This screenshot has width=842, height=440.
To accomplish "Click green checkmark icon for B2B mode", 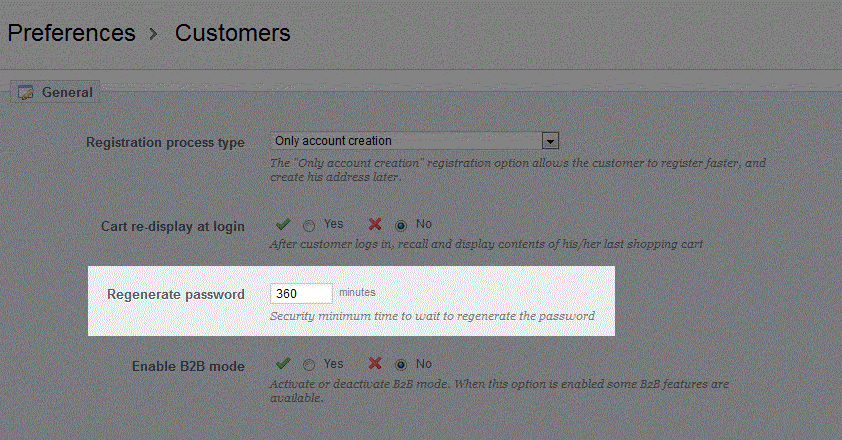I will (x=283, y=364).
